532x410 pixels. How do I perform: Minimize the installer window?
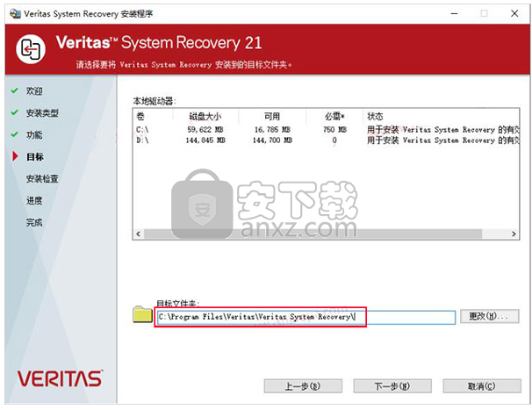pos(455,13)
